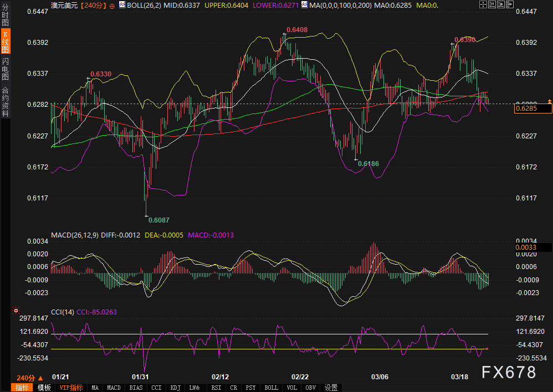Image resolution: width=553 pixels, height=392 pixels.
Task: Apply the LW& indicator
Action: pyautogui.click(x=194, y=388)
